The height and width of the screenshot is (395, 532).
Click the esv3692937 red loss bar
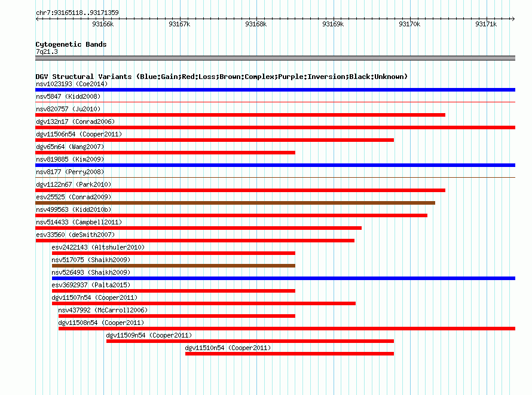pyautogui.click(x=173, y=291)
